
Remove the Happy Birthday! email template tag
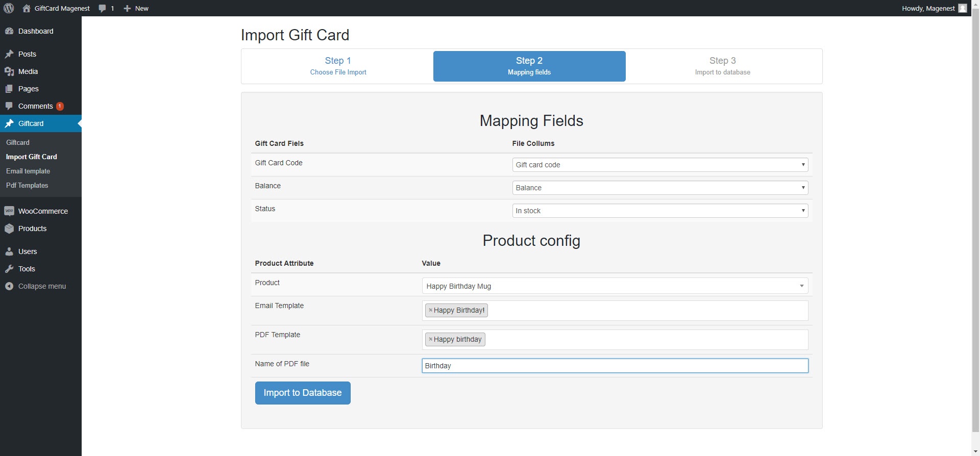[x=430, y=310]
